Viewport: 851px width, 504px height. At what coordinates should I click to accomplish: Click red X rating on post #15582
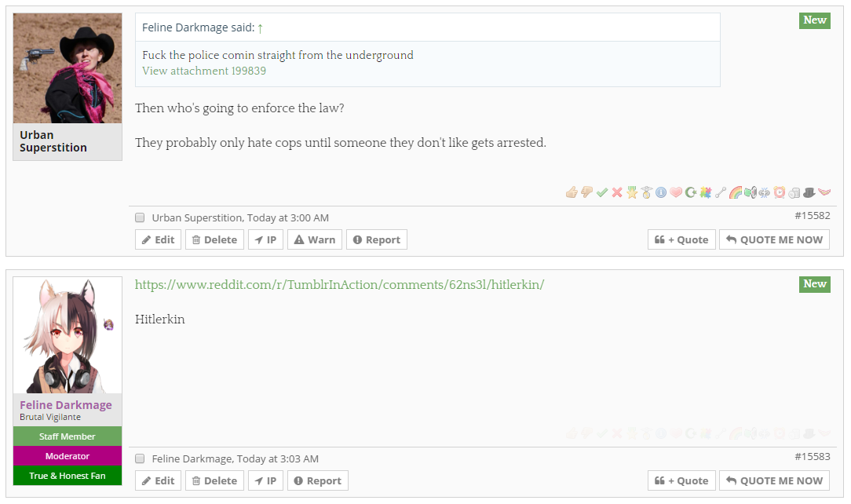(x=617, y=192)
